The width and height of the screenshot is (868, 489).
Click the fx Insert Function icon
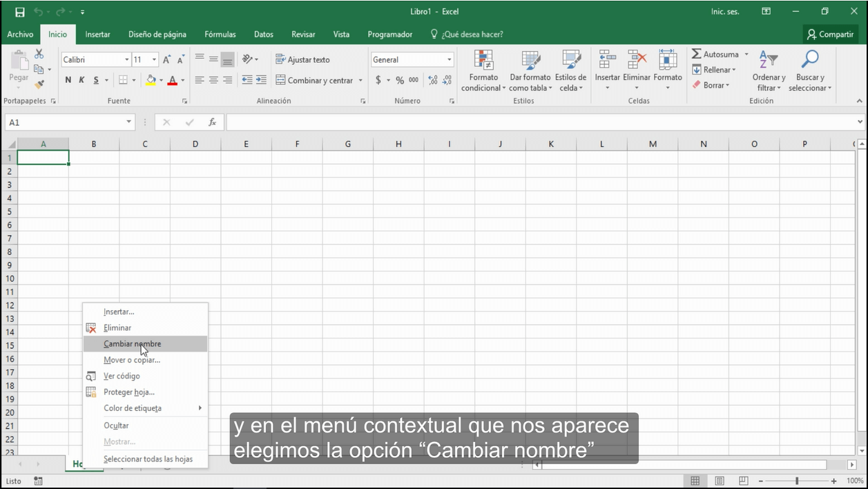(x=212, y=122)
